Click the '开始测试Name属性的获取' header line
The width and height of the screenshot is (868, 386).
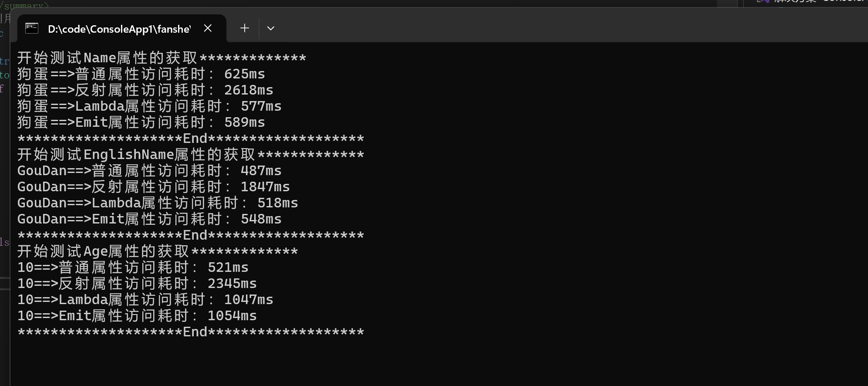[x=161, y=58]
